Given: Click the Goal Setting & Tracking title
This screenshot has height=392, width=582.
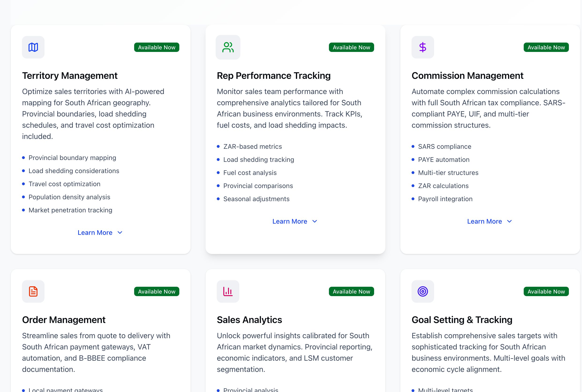Looking at the screenshot, I should point(462,320).
